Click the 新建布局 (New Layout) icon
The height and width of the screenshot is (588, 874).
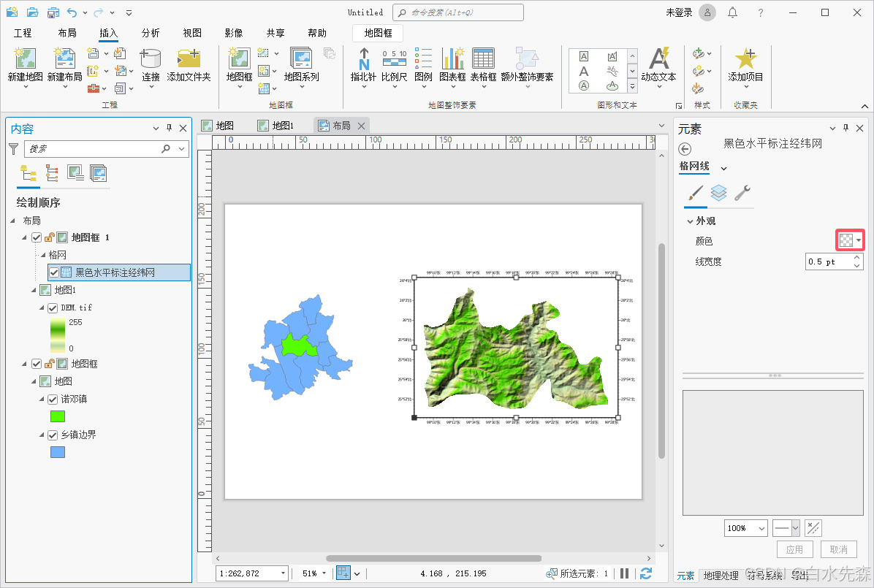coord(64,58)
